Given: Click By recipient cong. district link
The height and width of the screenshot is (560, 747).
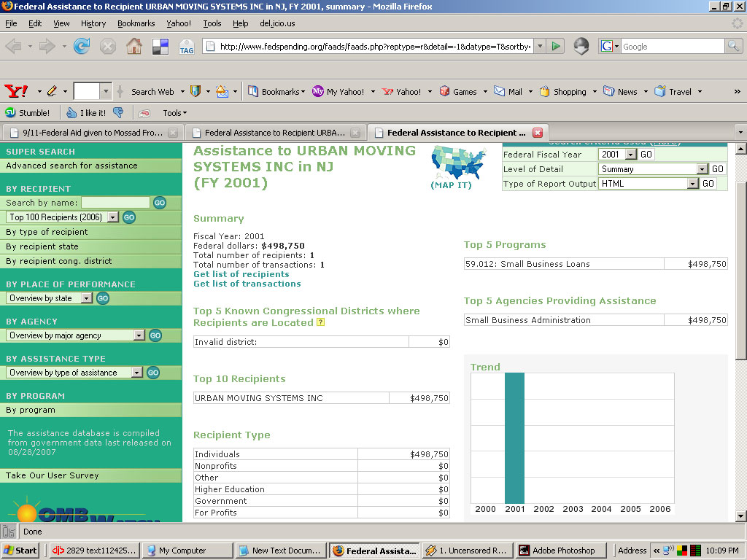Looking at the screenshot, I should pyautogui.click(x=58, y=262).
